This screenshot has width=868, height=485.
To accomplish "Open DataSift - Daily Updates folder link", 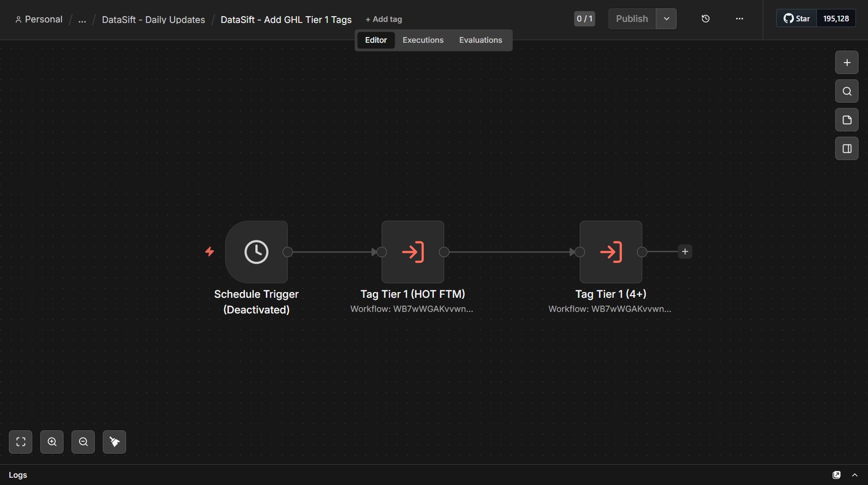I will pyautogui.click(x=153, y=20).
